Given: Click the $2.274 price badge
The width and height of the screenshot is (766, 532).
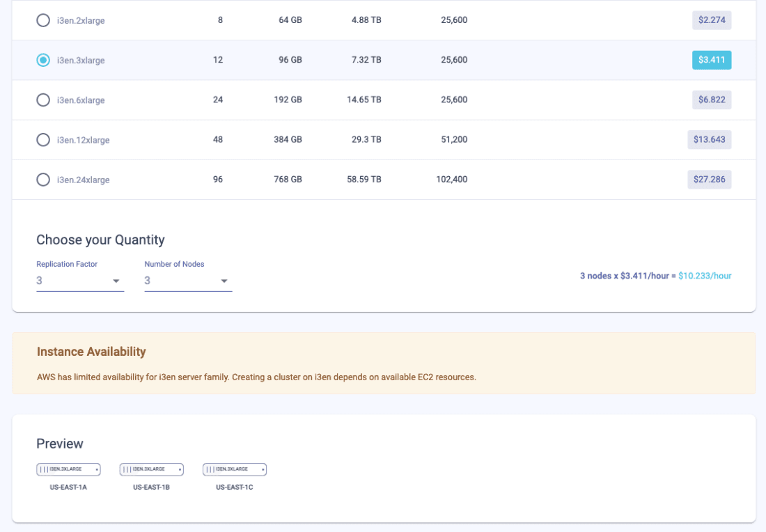Looking at the screenshot, I should tap(711, 20).
